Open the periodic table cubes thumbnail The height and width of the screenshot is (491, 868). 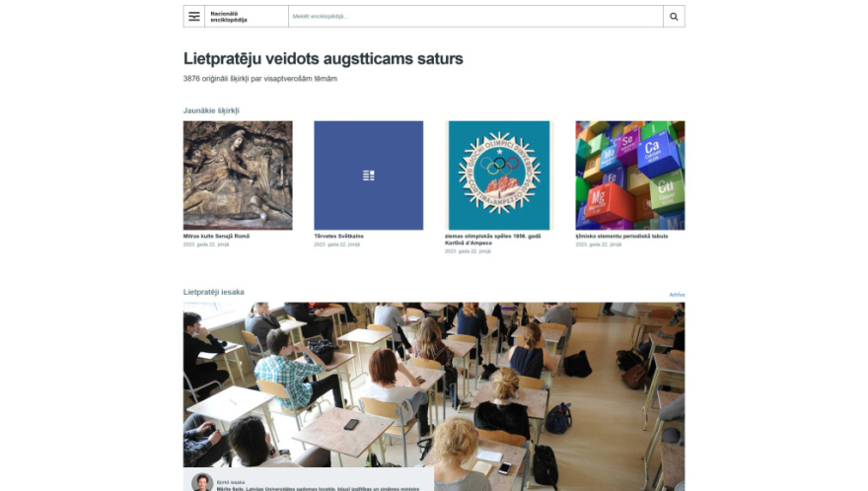pyautogui.click(x=630, y=175)
